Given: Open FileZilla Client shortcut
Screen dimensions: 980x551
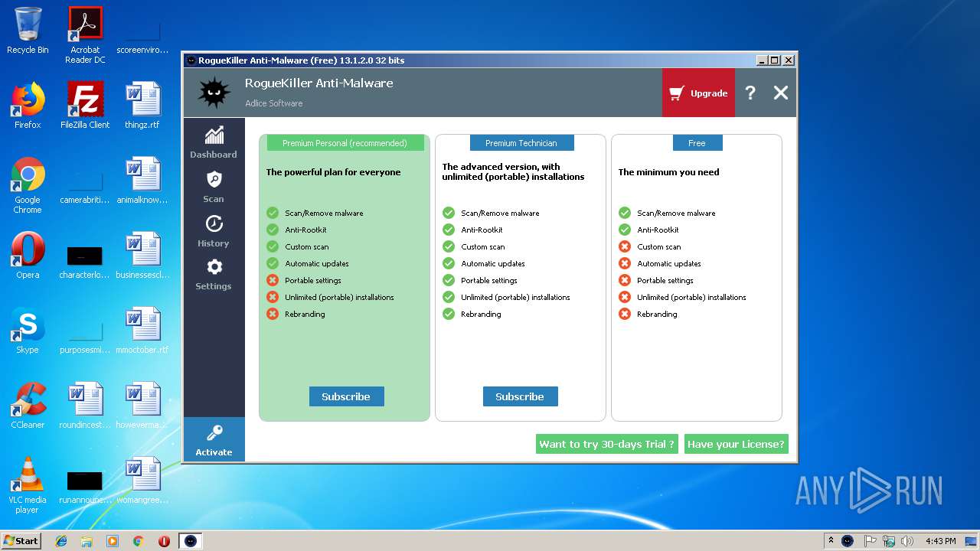Looking at the screenshot, I should (85, 106).
